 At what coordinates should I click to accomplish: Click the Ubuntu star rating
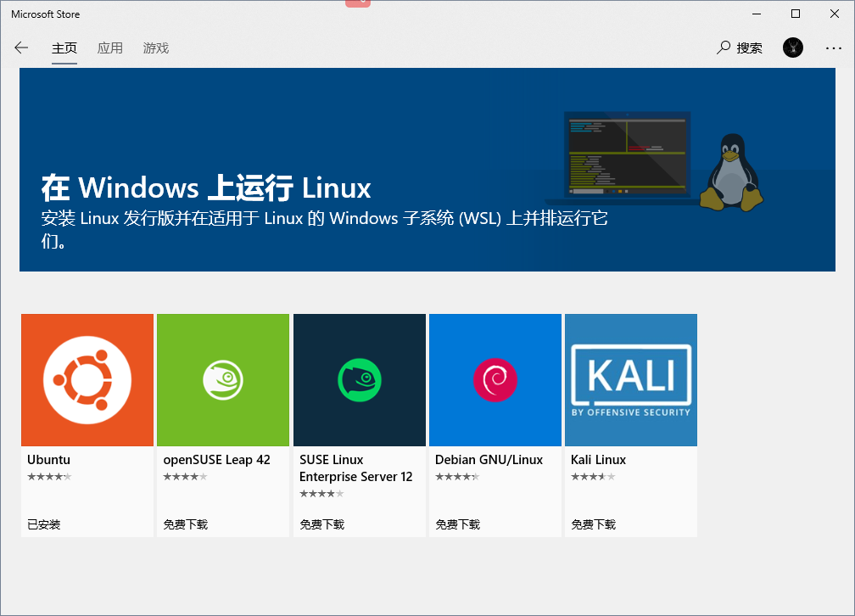[x=49, y=477]
